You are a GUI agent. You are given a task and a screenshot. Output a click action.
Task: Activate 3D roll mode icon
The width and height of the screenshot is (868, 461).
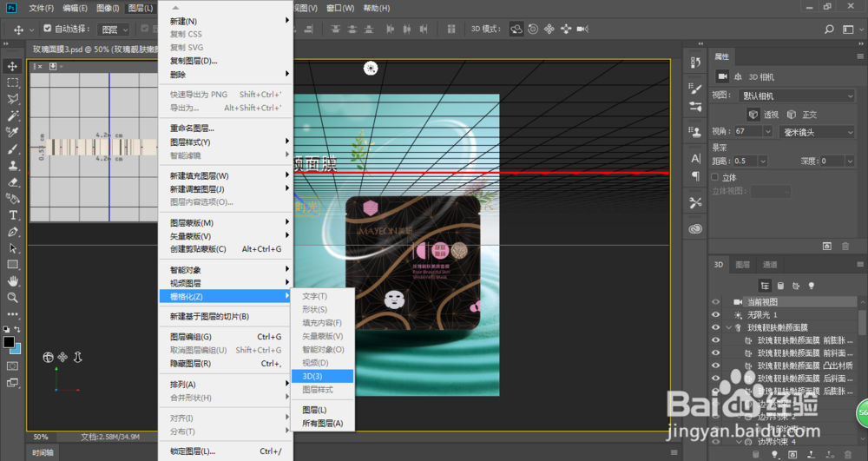533,29
